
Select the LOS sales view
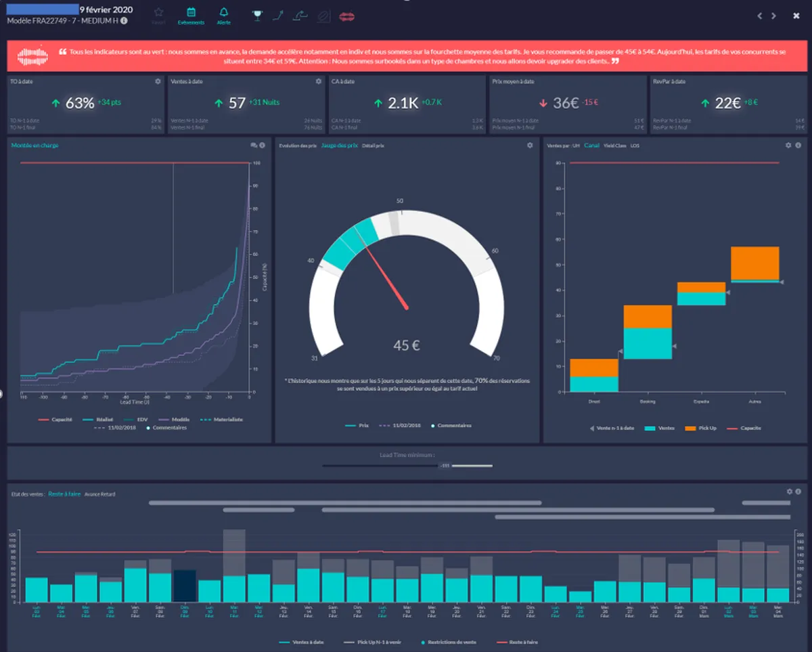pyautogui.click(x=635, y=146)
